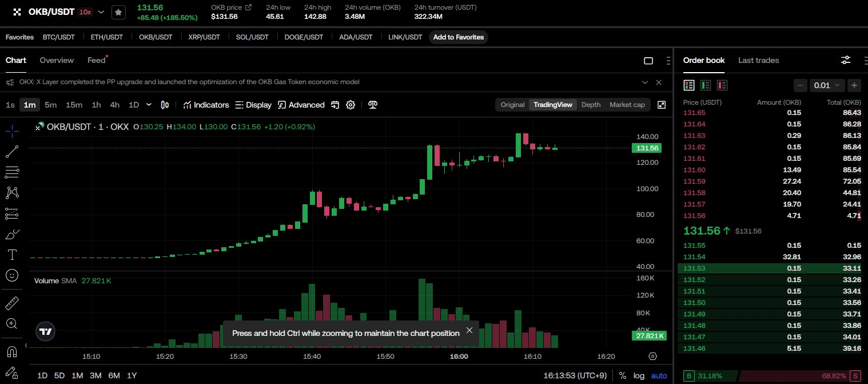Select the crosshair cursor tool
Viewport: 868px width, 384px height.
point(12,130)
